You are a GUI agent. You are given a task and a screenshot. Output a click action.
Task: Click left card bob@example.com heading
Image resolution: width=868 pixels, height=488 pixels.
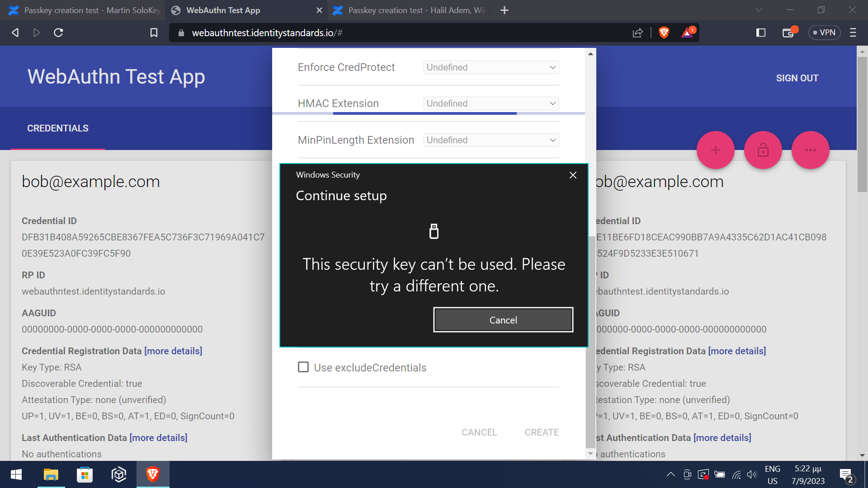coord(91,182)
